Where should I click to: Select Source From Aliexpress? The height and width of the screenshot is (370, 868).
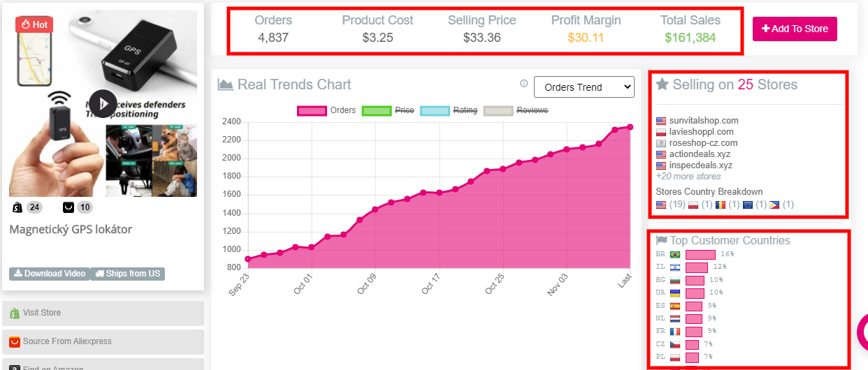pyautogui.click(x=103, y=341)
